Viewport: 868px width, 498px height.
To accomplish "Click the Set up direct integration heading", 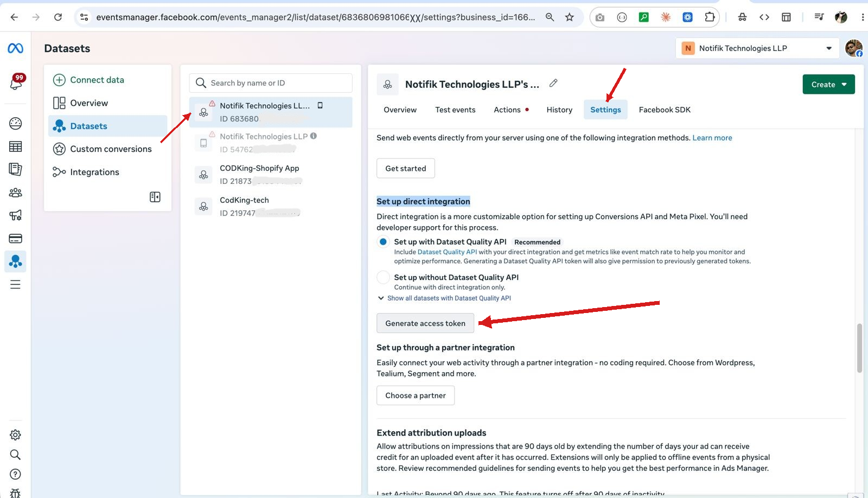I will click(423, 201).
